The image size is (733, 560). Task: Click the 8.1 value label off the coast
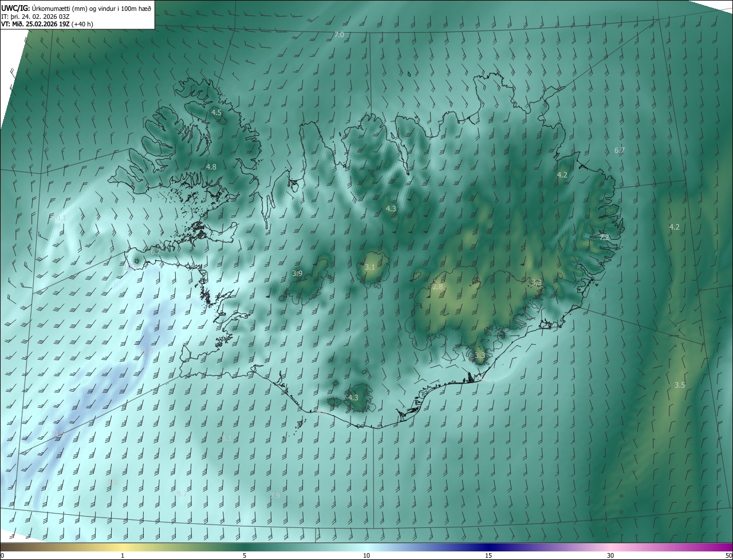[227, 439]
